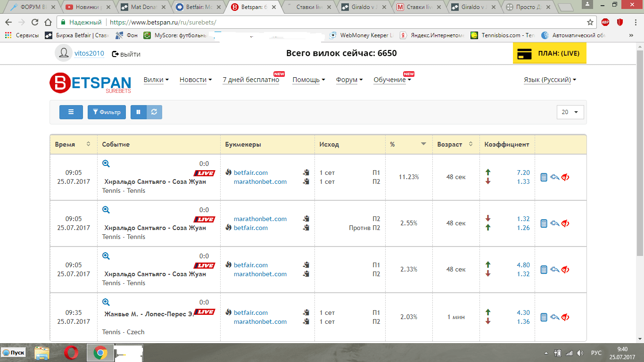Open calculator for the 2.33% surebet
This screenshot has height=362, width=644.
544,270
